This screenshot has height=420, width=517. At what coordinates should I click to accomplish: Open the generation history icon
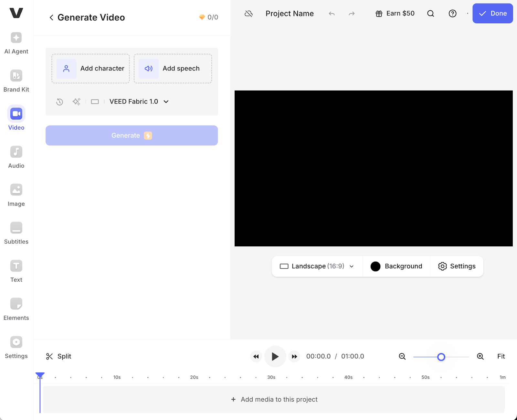tap(59, 102)
